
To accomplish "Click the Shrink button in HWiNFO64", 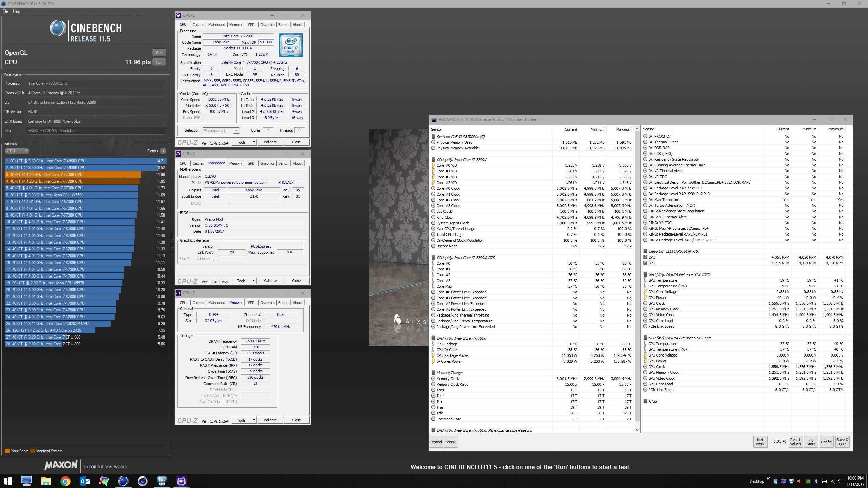I will 451,442.
